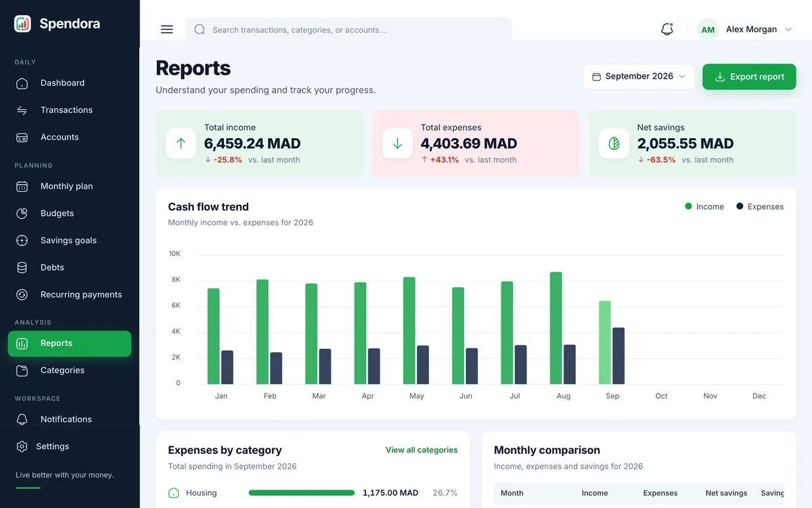Click the Recurring payments cycle icon
The image size is (812, 508).
coord(22,295)
